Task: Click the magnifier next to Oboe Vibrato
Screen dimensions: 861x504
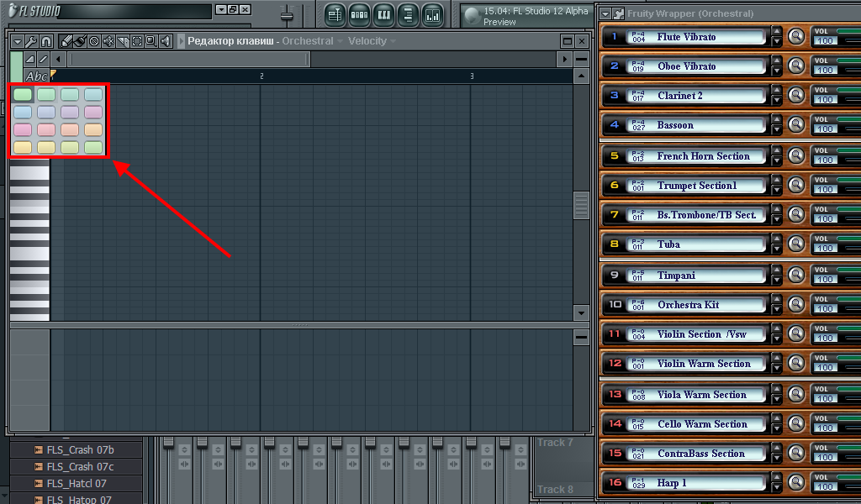Action: (795, 66)
